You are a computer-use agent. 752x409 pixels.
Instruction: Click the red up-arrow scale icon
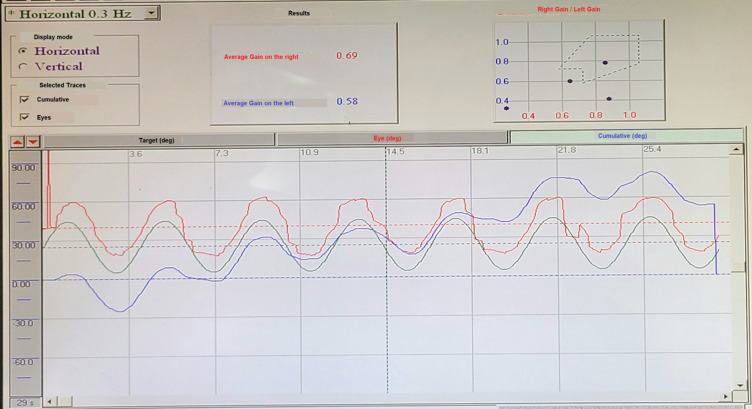point(17,141)
